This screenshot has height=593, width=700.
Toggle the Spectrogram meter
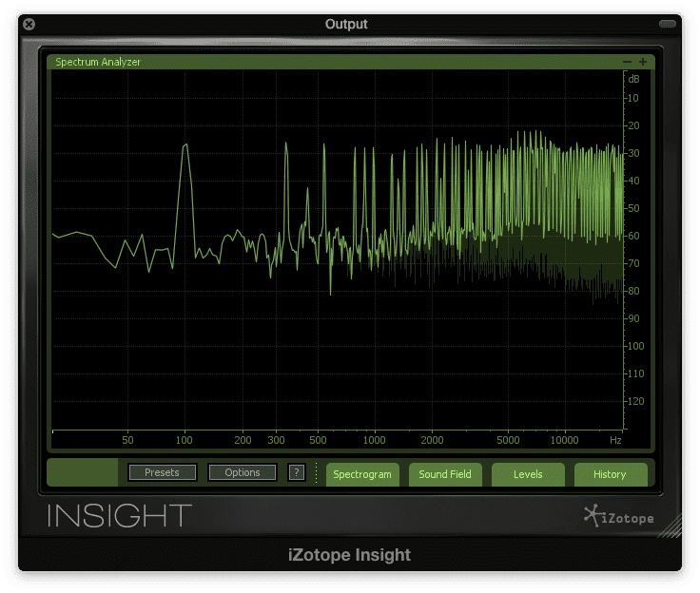(x=362, y=474)
